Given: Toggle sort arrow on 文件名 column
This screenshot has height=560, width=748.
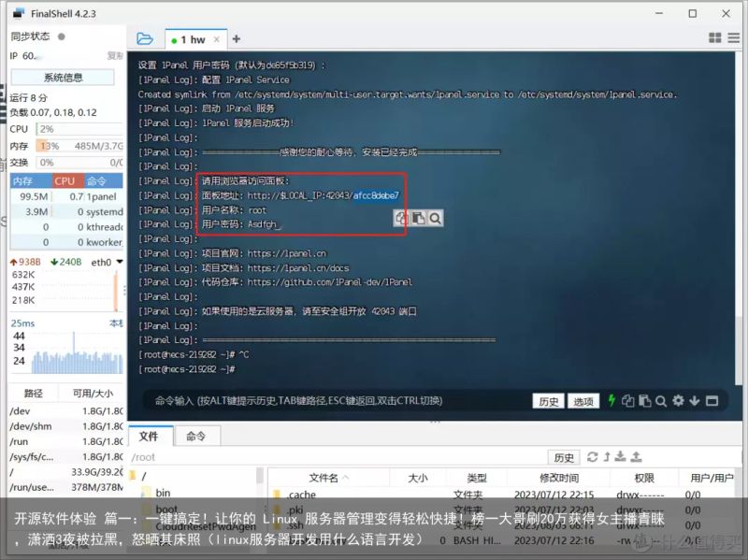Looking at the screenshot, I should [346, 478].
